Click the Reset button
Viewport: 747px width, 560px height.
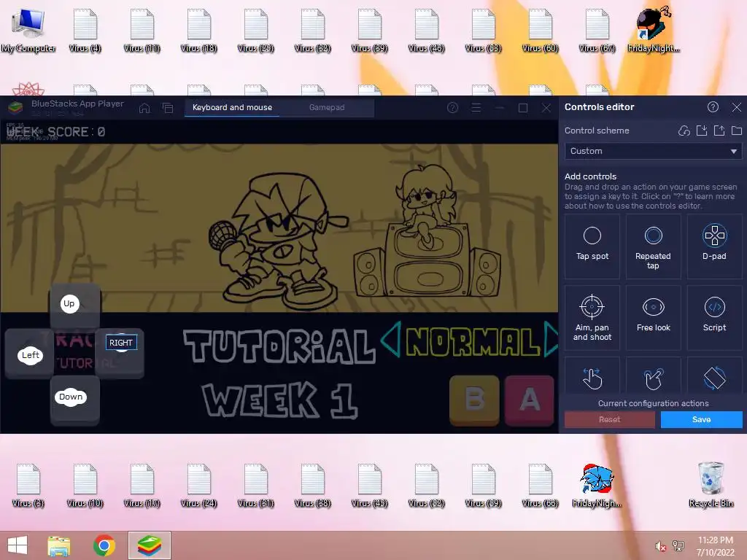click(x=609, y=419)
